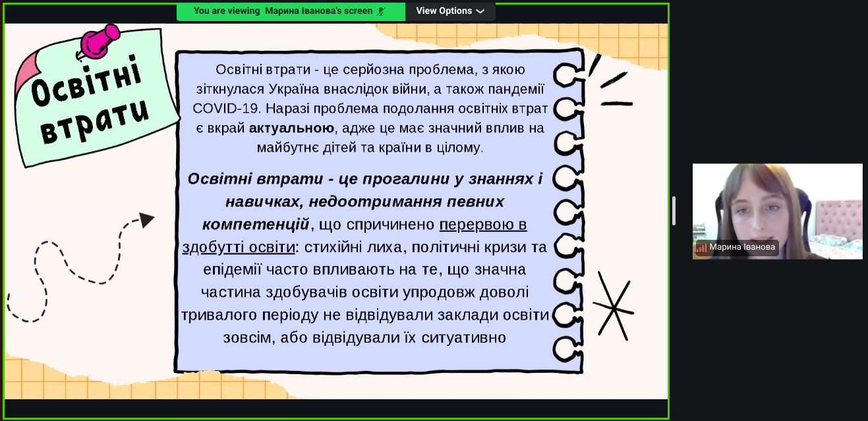Click the Марина Іванова name label on video
The height and width of the screenshot is (421, 868).
tap(743, 248)
